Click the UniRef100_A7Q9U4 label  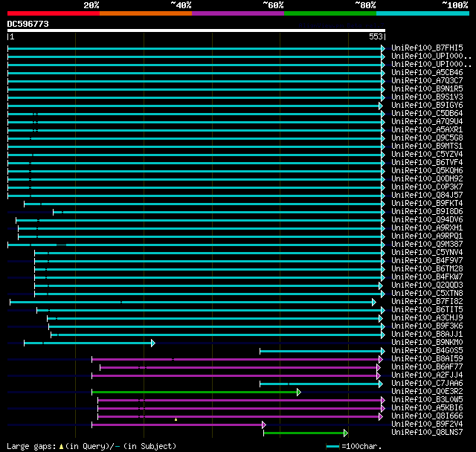(x=427, y=122)
